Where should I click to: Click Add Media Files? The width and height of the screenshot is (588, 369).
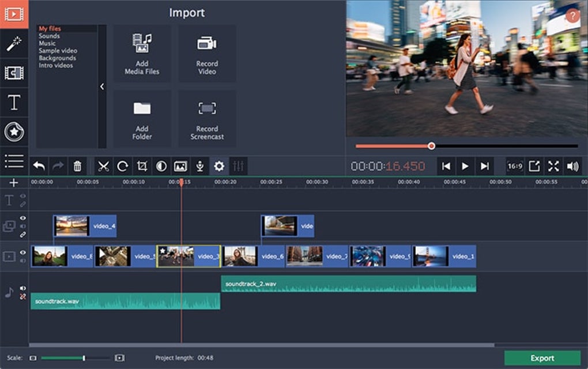(x=142, y=54)
